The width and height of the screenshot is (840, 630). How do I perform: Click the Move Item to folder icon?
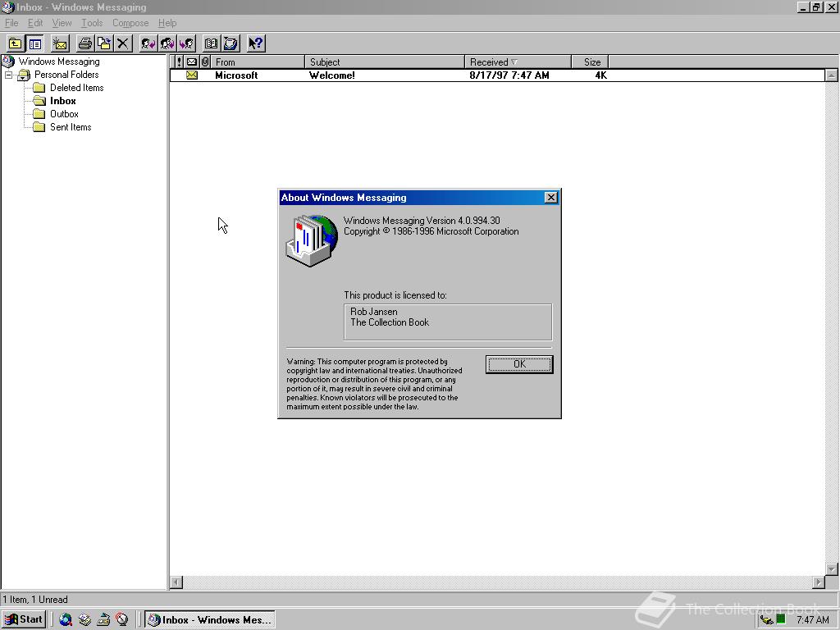tap(104, 43)
